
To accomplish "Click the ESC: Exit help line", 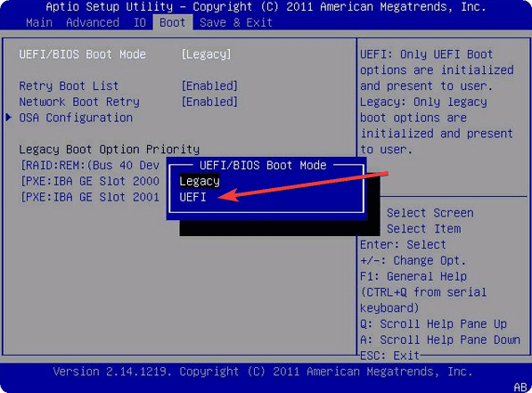I will point(389,356).
